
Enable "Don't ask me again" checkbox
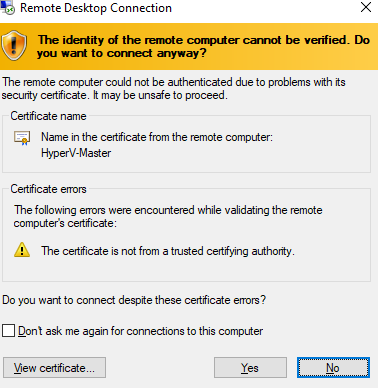pos(8,331)
